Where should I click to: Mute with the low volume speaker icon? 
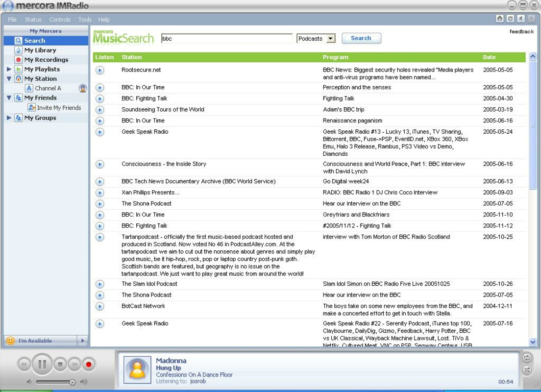[30, 382]
